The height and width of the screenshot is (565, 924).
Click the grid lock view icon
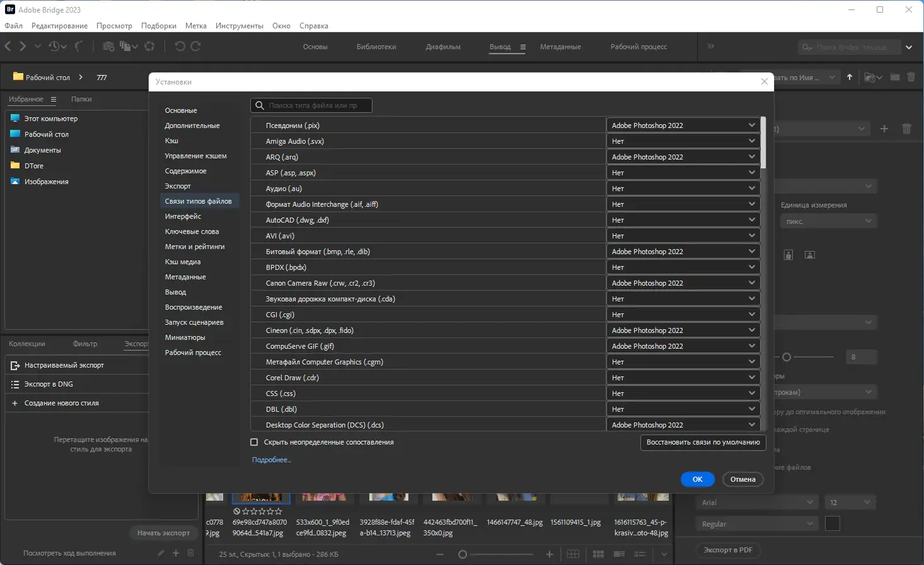click(x=573, y=554)
